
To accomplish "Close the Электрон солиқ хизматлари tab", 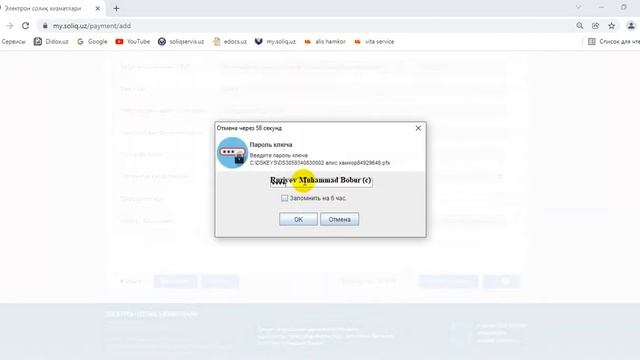I will click(x=98, y=8).
